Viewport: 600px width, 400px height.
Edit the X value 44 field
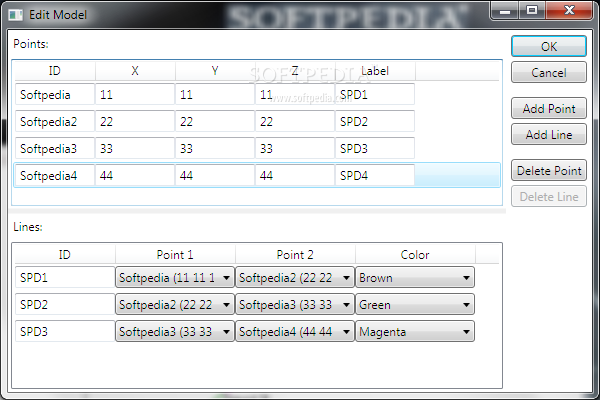[x=135, y=175]
